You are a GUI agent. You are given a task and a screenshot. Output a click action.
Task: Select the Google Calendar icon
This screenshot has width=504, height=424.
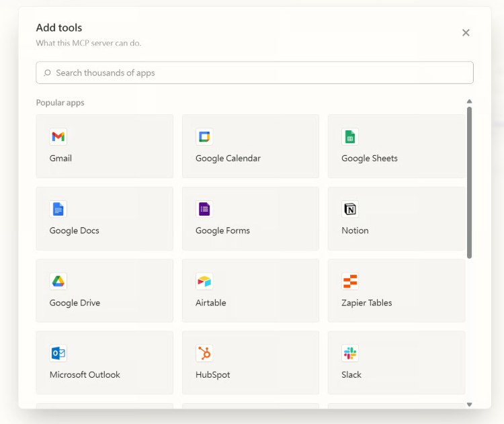click(x=204, y=137)
